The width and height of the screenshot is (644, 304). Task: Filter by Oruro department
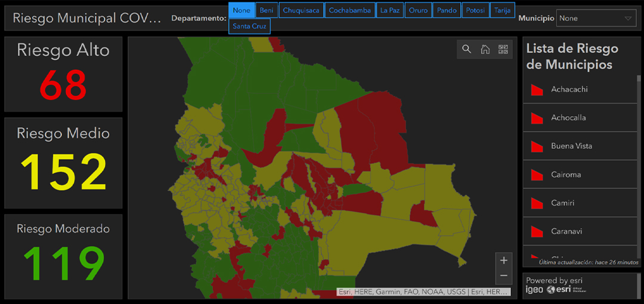coord(419,10)
